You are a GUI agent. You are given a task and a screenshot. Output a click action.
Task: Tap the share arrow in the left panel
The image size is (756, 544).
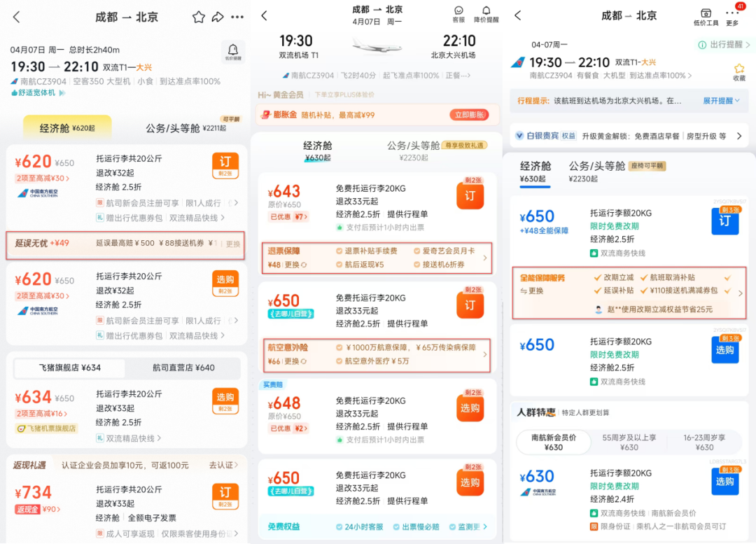pos(218,18)
